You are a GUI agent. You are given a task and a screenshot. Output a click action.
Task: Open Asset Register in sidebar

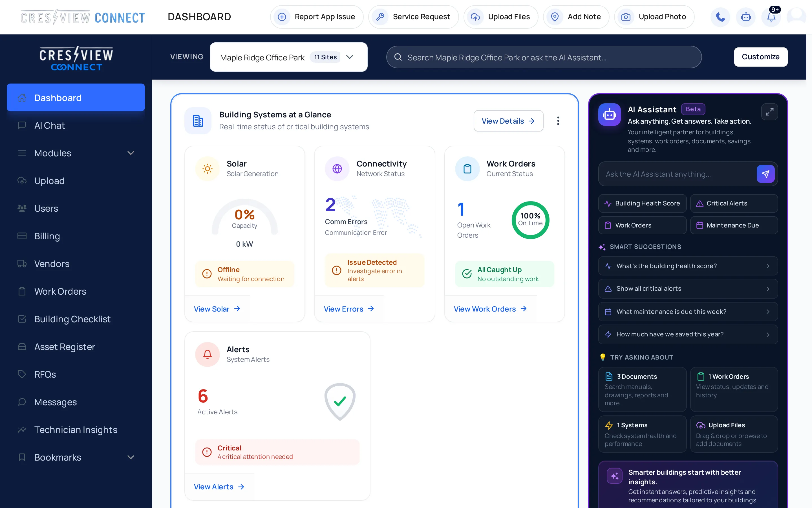[76, 347]
